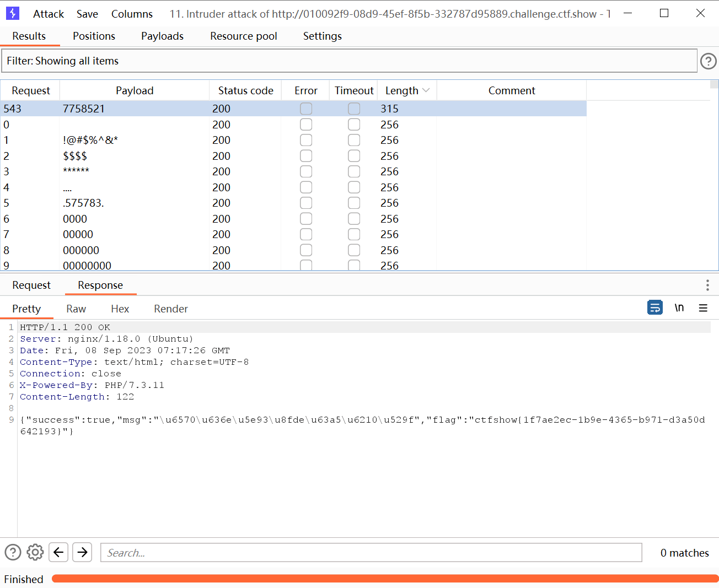Click the Save menu button

tap(87, 14)
